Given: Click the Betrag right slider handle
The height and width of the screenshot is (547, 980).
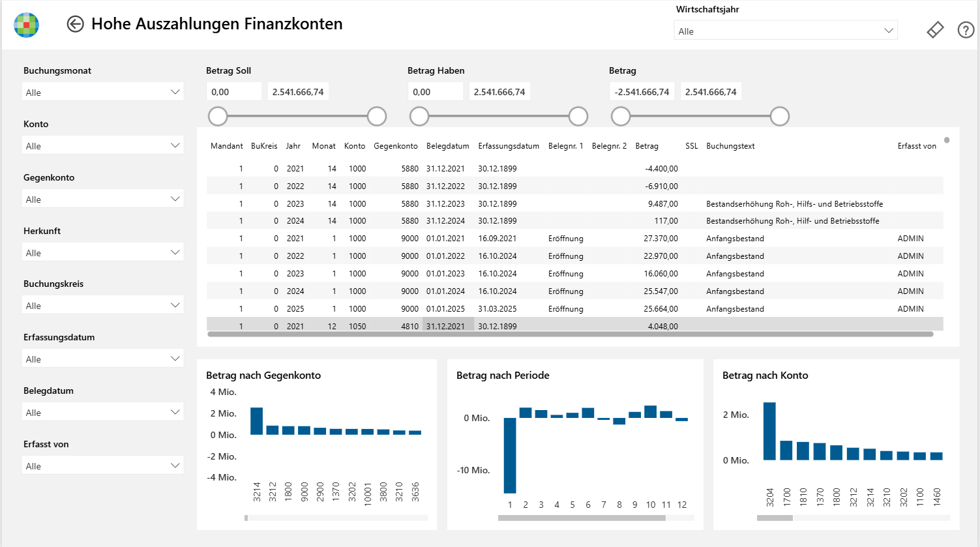Looking at the screenshot, I should coord(780,117).
